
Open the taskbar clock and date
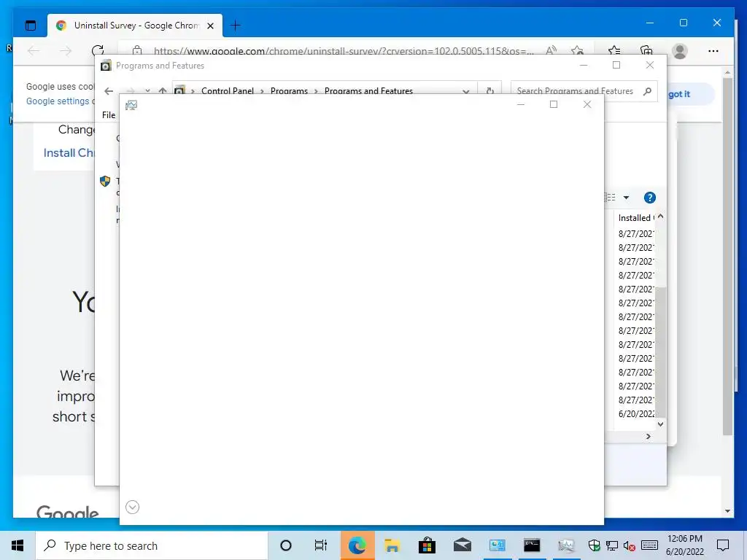coord(684,545)
